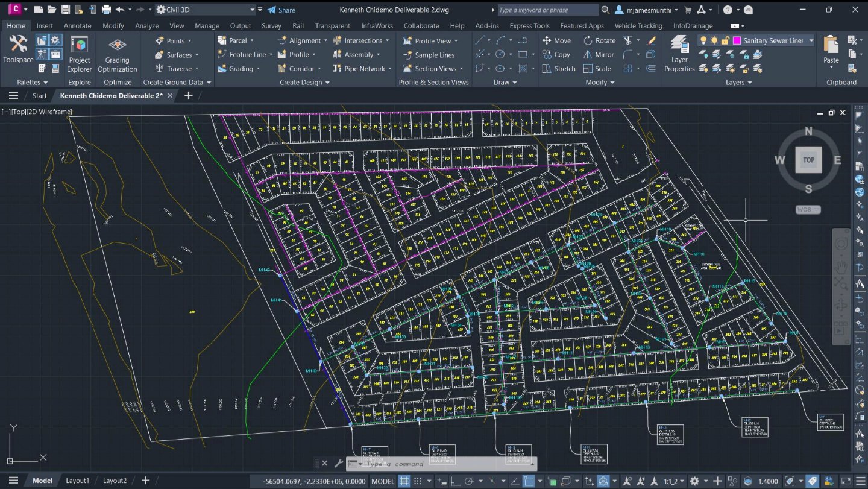Toggle snap mode in status bar
Viewport: 868px width, 489px height.
coord(417,481)
